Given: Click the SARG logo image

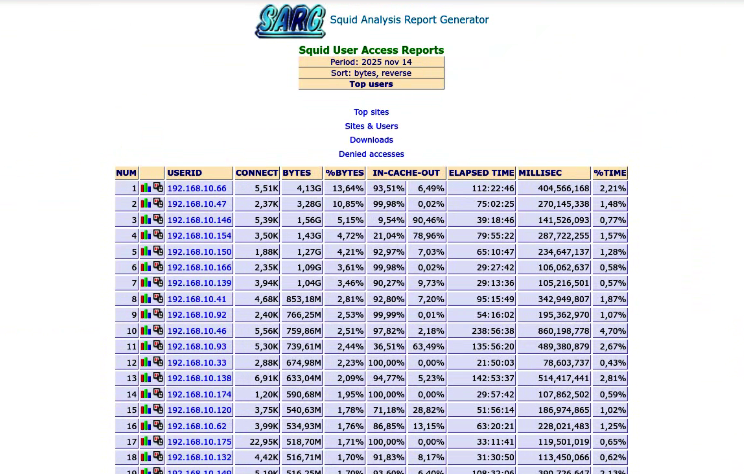Looking at the screenshot, I should coord(290,21).
